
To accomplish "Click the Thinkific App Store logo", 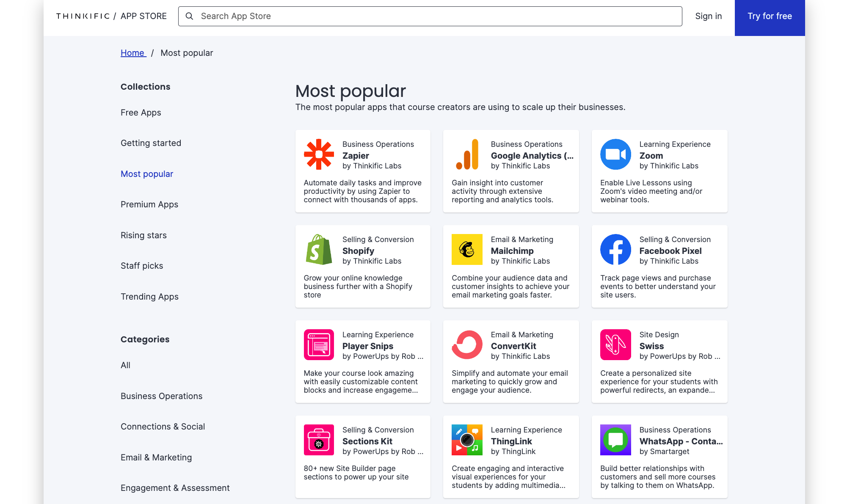I will (x=111, y=16).
